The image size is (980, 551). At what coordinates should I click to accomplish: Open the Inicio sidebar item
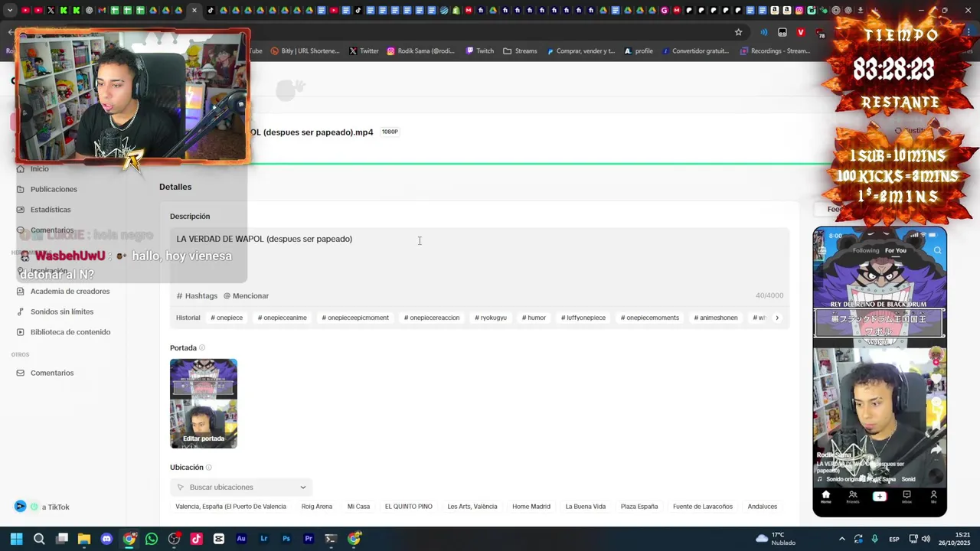[x=39, y=169]
